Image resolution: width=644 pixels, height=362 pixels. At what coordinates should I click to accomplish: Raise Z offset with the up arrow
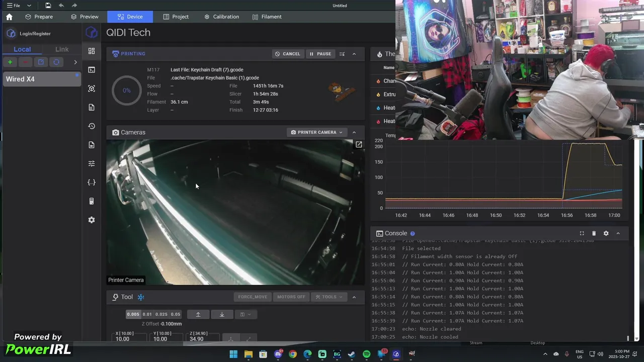click(x=198, y=314)
